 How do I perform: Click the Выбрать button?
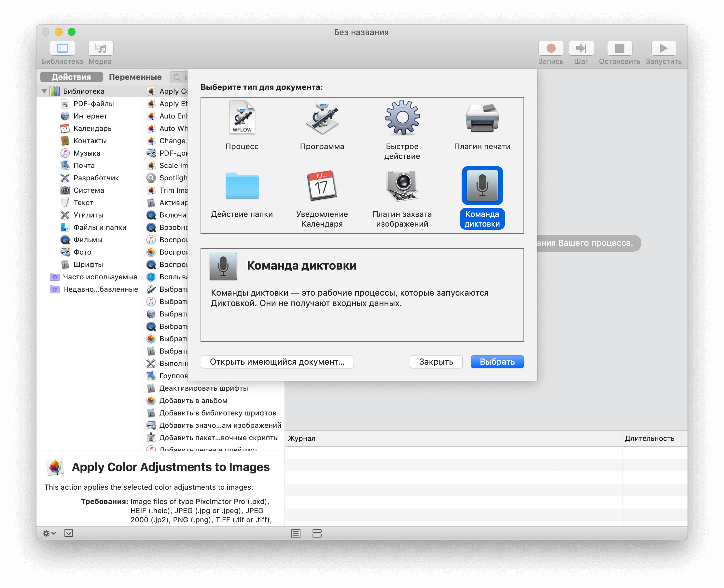click(x=497, y=362)
